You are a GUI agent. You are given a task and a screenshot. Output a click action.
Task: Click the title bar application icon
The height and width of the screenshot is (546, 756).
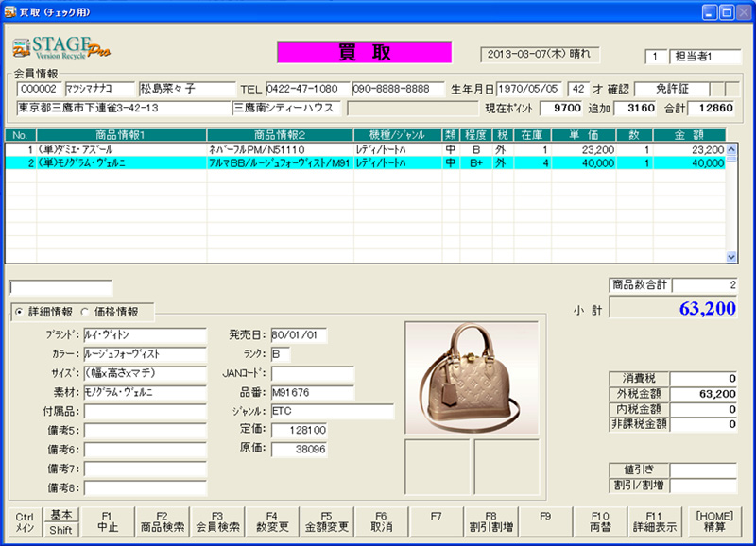pos(10,11)
